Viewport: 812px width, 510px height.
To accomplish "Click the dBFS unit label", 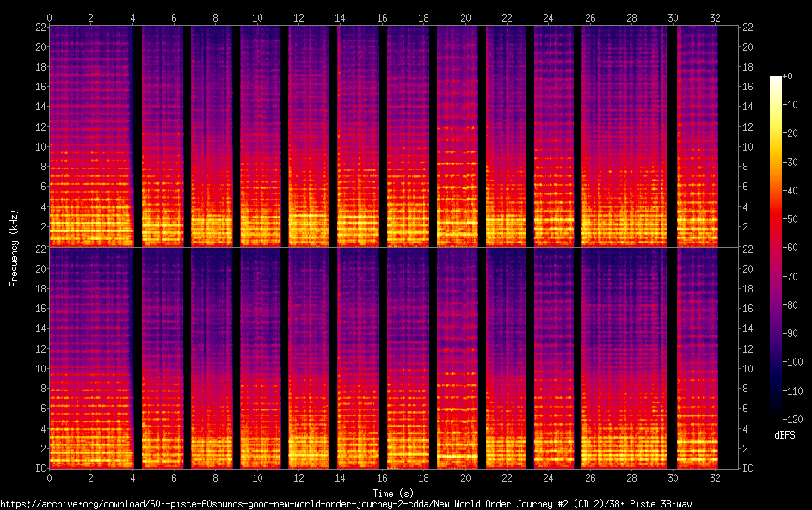I will (x=784, y=435).
